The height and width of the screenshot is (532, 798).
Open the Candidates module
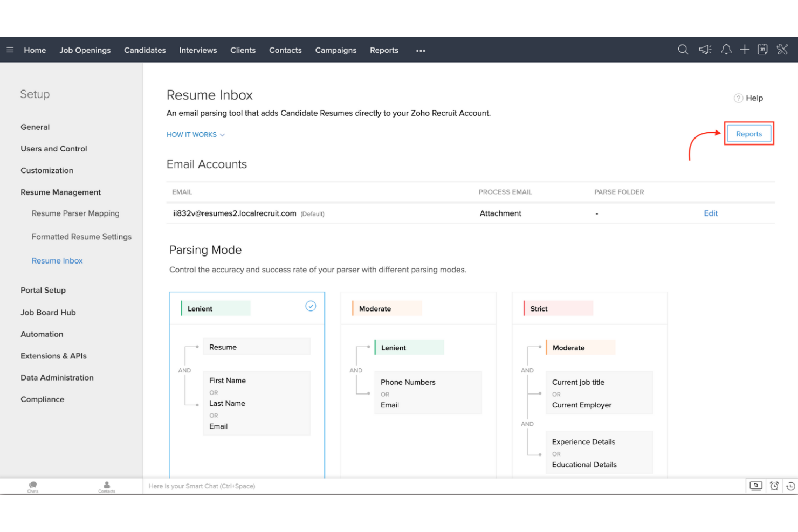click(x=145, y=50)
